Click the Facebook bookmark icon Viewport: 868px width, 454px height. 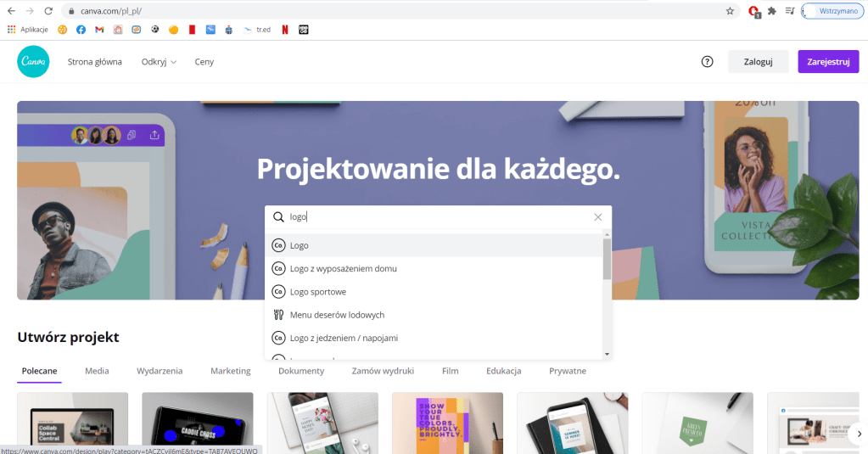point(81,30)
